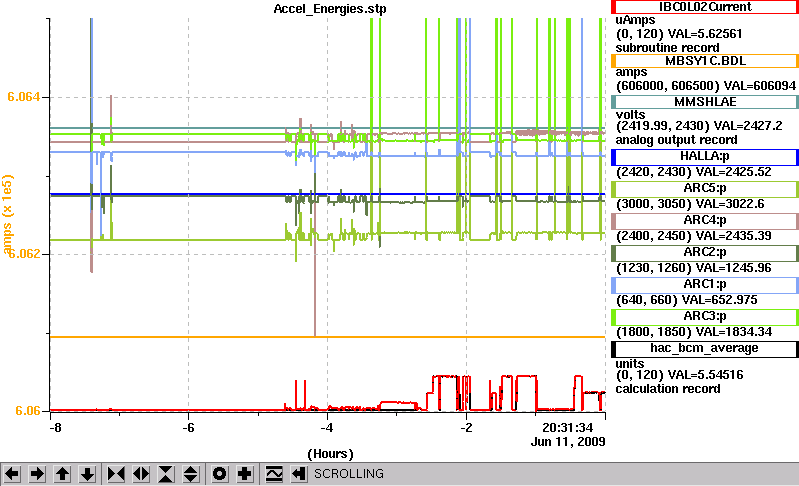Click the back-arrow refresh icon beside SCROLLING
The image size is (799, 486).
[299, 474]
